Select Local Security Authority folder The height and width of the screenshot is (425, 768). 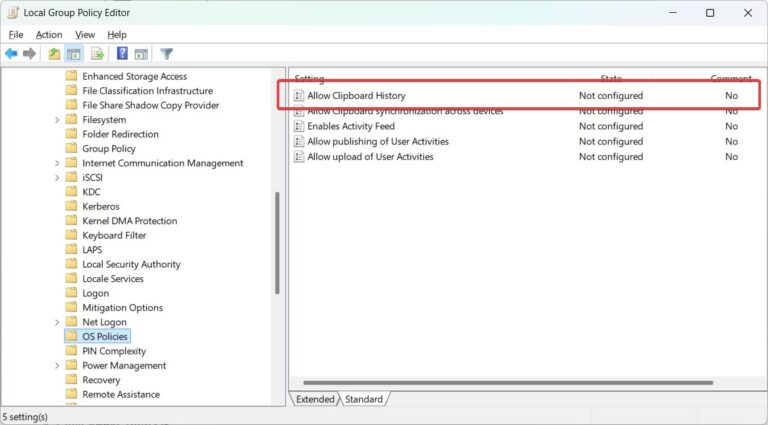131,264
